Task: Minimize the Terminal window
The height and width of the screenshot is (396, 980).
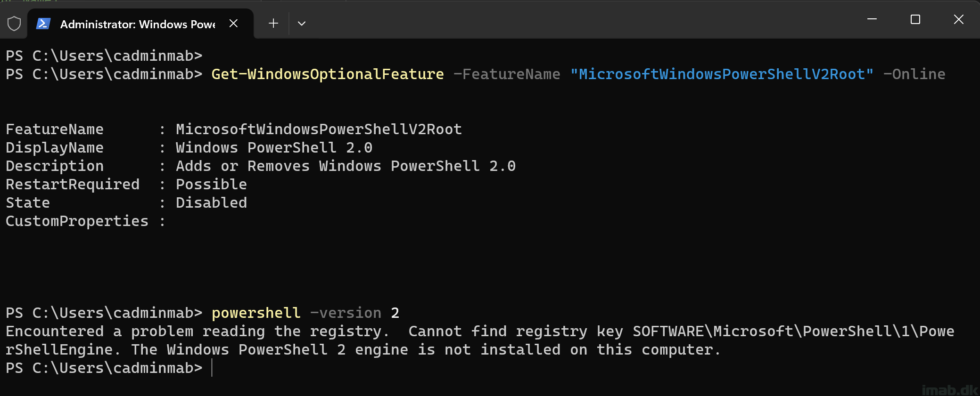Action: [x=872, y=19]
